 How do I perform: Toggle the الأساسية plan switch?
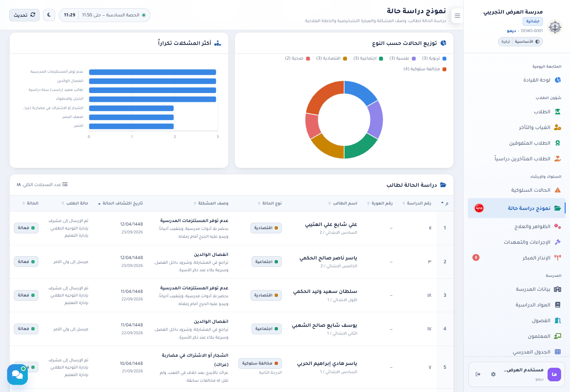(x=527, y=42)
